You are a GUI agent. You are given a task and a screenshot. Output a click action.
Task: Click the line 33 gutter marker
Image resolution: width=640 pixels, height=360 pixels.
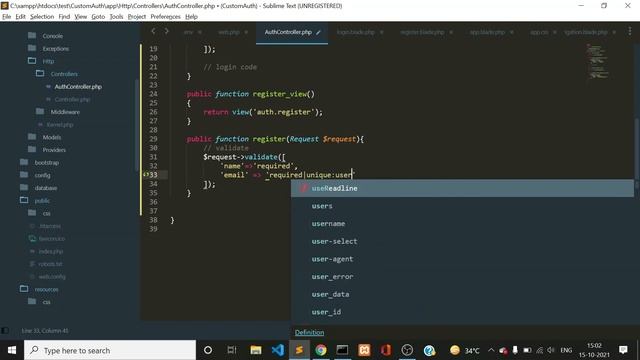146,175
